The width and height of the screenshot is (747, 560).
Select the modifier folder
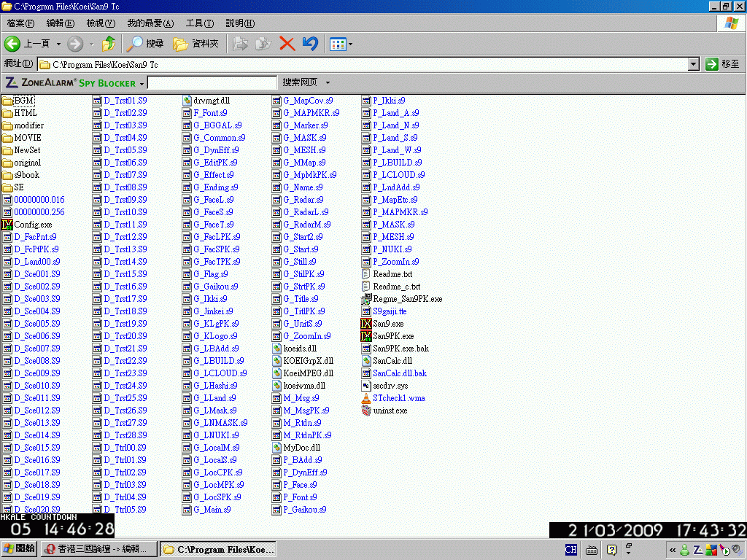[x=23, y=125]
